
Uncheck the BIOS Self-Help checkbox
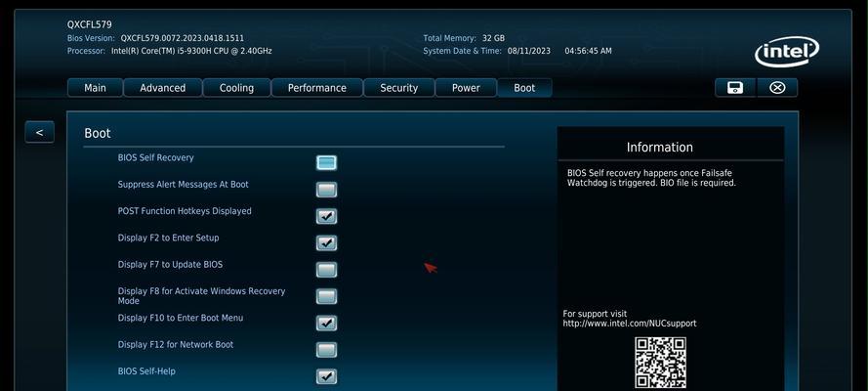[x=326, y=376]
